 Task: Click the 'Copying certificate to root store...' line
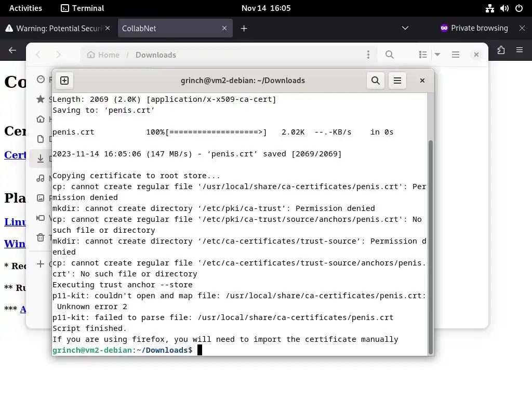(136, 176)
